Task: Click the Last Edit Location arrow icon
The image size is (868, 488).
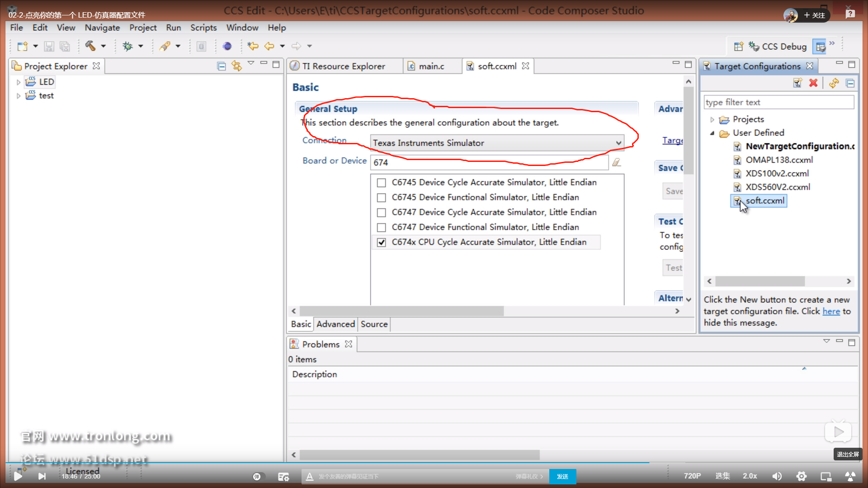Action: (253, 46)
